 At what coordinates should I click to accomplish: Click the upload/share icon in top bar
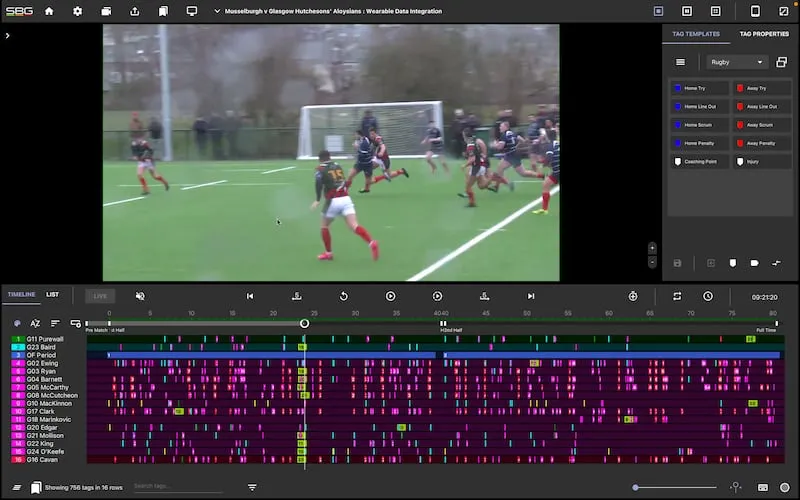click(135, 11)
